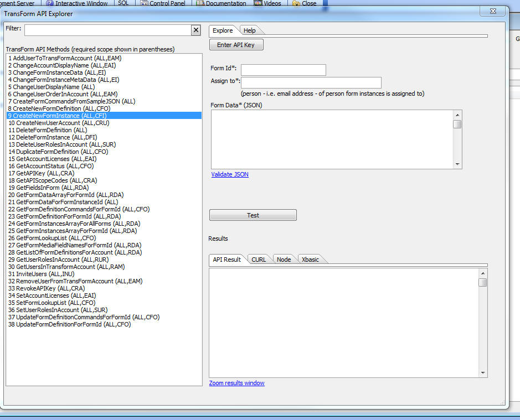This screenshot has width=520, height=420.
Task: Select method 12 DeleteFormInstance
Action: tap(104, 137)
